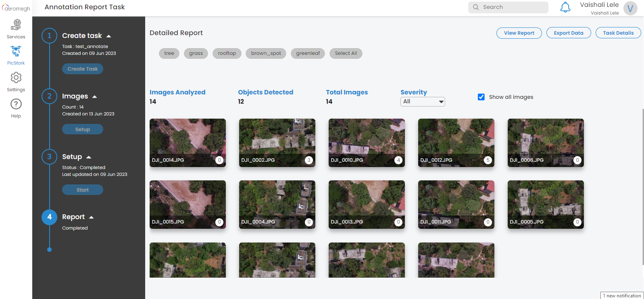Open the Severity dropdown
Image resolution: width=644 pixels, height=299 pixels.
tap(422, 102)
